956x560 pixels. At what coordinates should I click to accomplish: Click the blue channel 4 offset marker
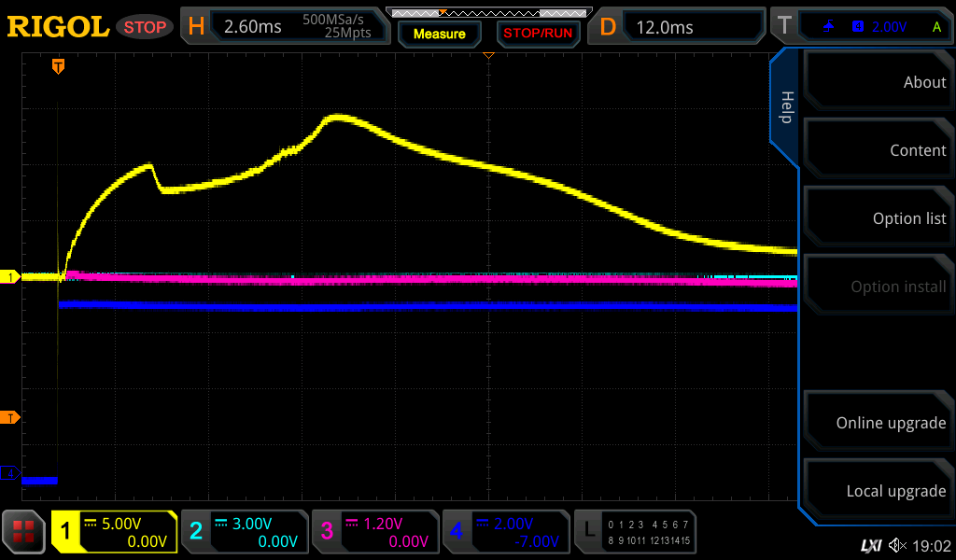(x=11, y=473)
